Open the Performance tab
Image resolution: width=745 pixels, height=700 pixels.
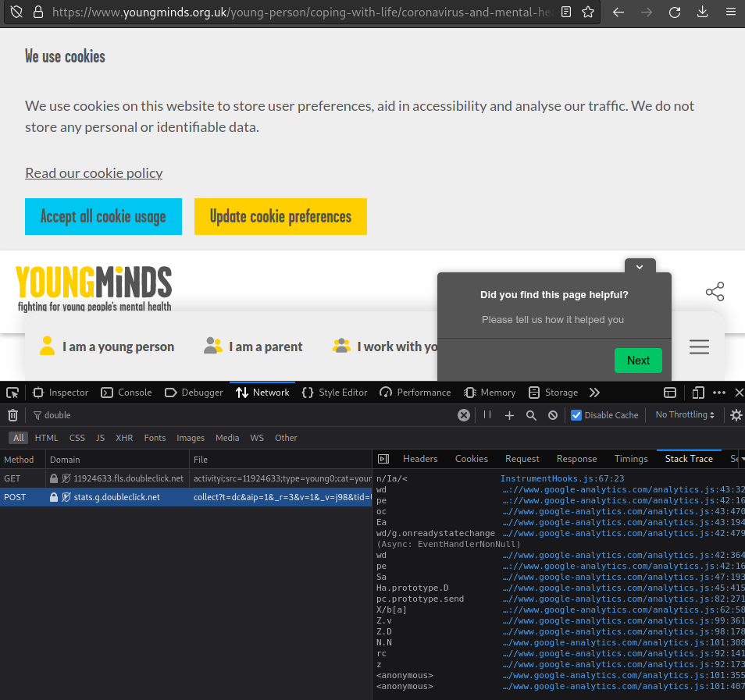[415, 393]
